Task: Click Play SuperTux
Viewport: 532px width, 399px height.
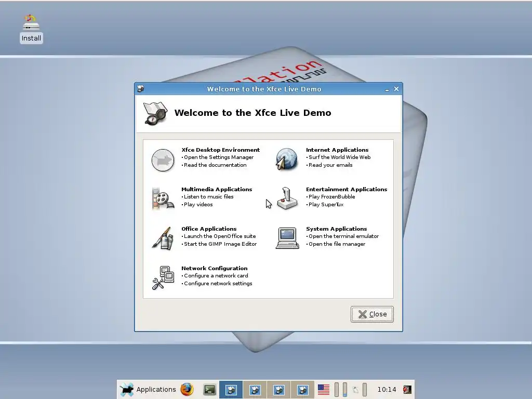Action: coord(326,205)
